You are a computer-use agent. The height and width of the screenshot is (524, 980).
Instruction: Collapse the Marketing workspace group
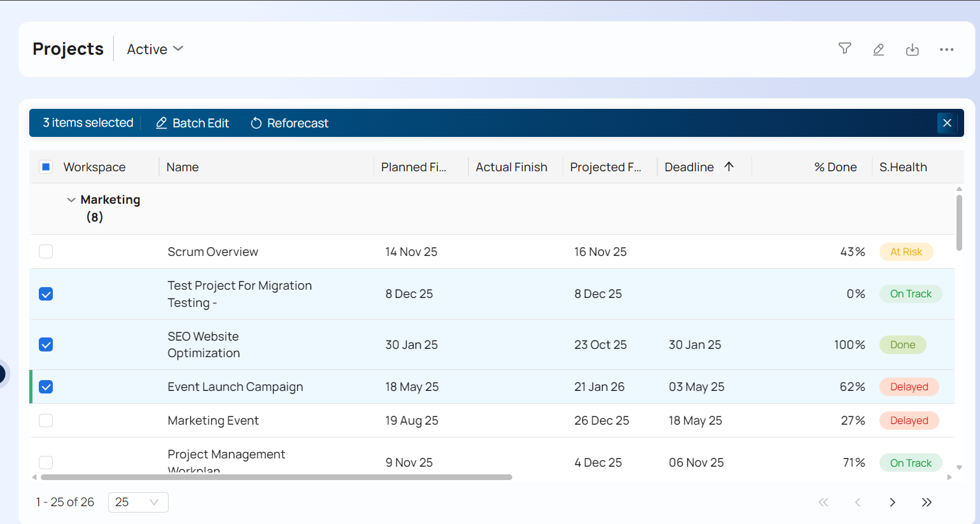click(x=71, y=200)
